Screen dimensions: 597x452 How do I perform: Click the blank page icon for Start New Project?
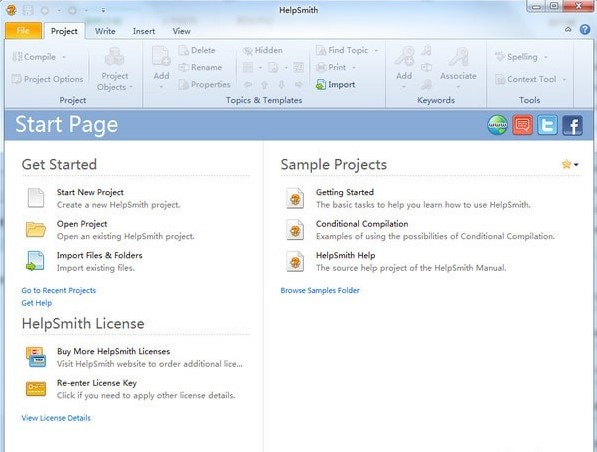tap(36, 198)
